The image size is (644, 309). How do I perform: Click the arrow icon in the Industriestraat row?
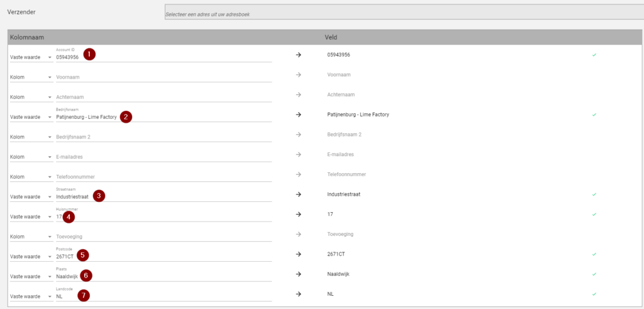click(x=299, y=194)
